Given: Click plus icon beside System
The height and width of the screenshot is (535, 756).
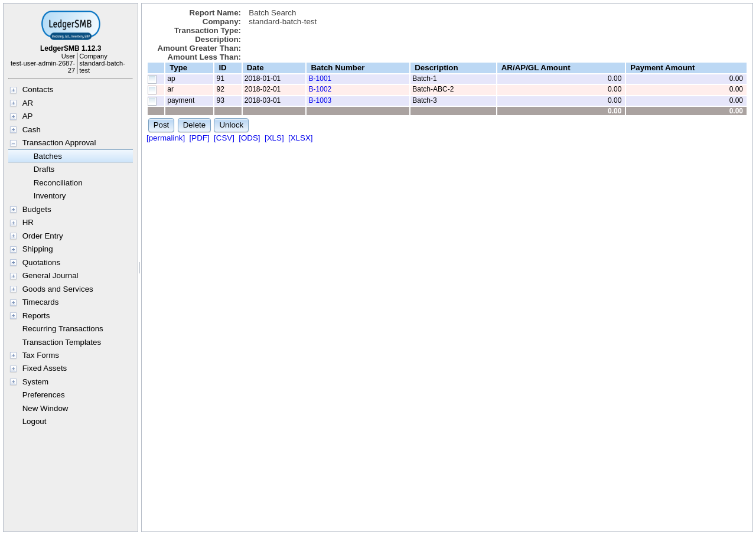Looking at the screenshot, I should (x=13, y=382).
